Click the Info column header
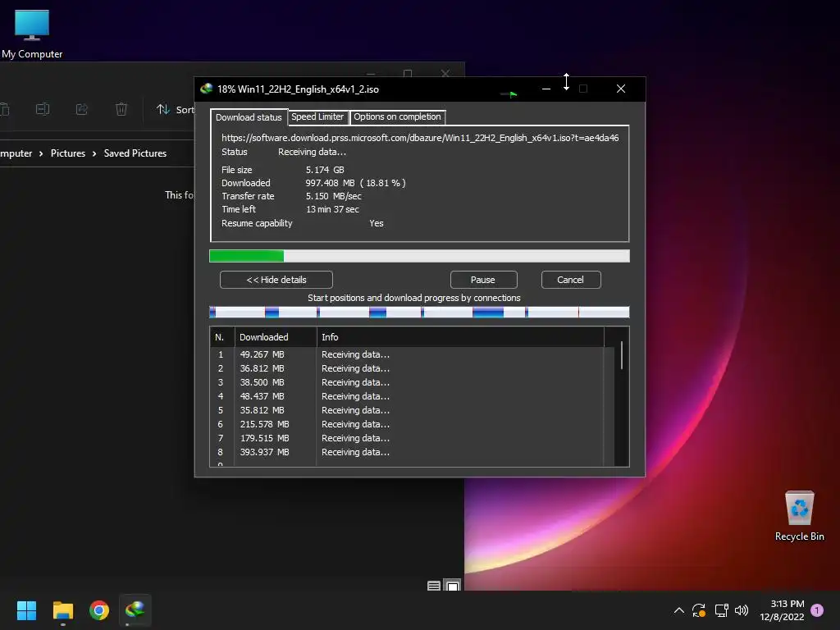The image size is (840, 630). (x=460, y=337)
